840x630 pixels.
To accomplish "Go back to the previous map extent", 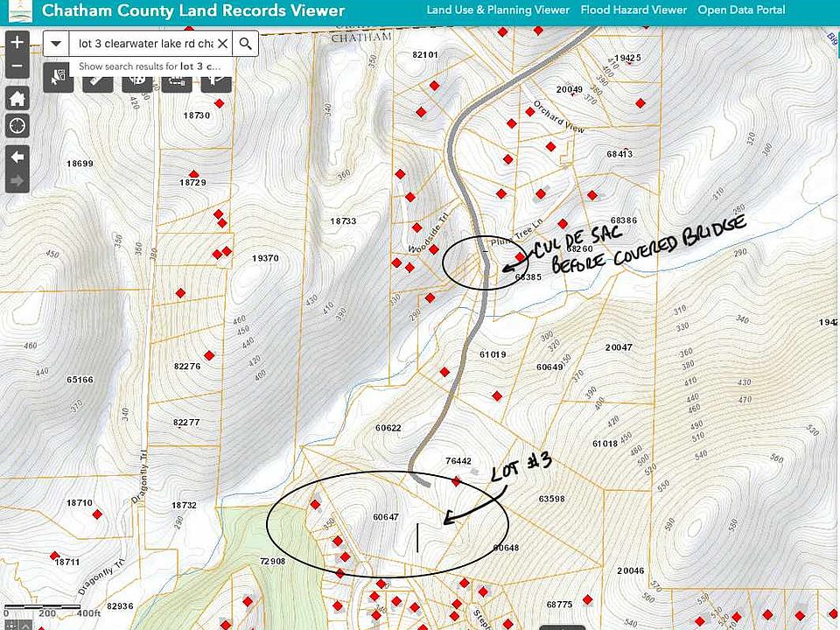I will (17, 157).
